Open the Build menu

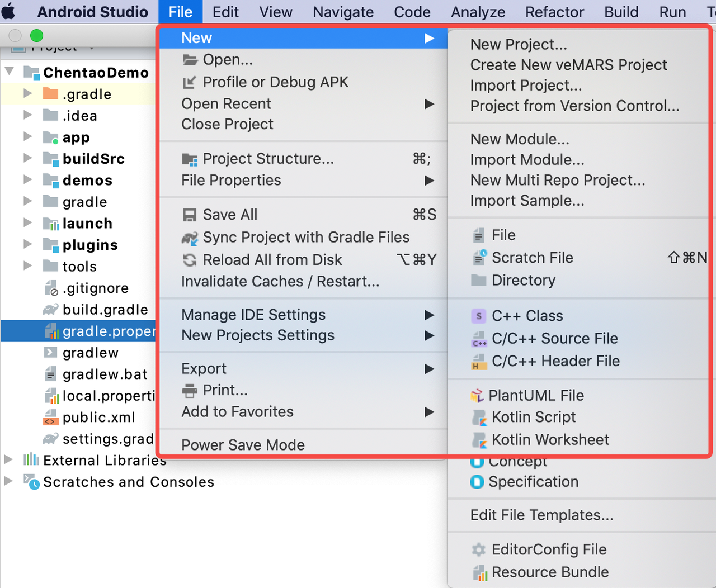click(621, 12)
